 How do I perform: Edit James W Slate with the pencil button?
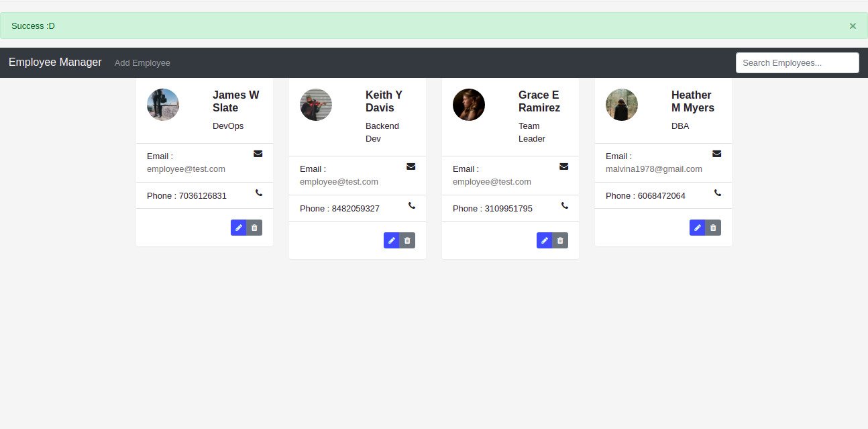(x=239, y=228)
